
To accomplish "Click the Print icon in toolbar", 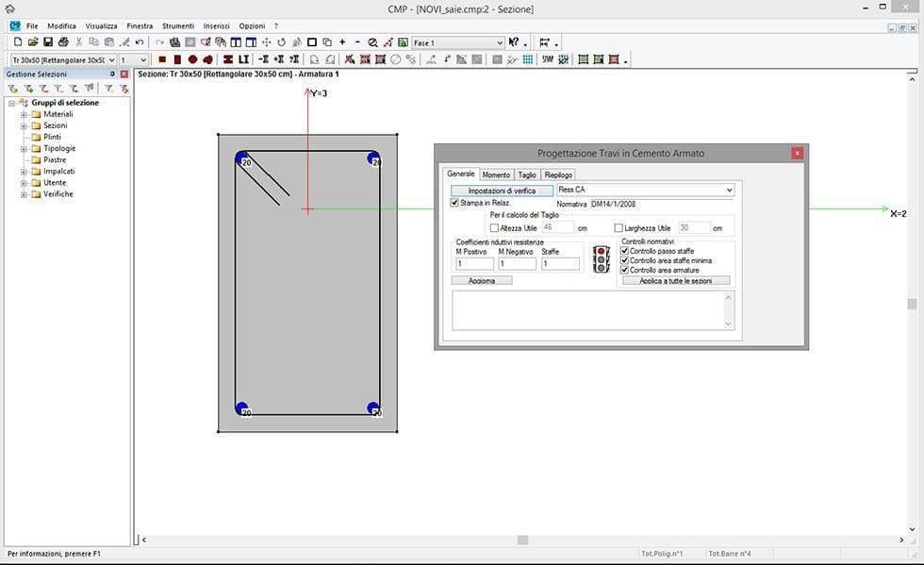I will tap(63, 42).
